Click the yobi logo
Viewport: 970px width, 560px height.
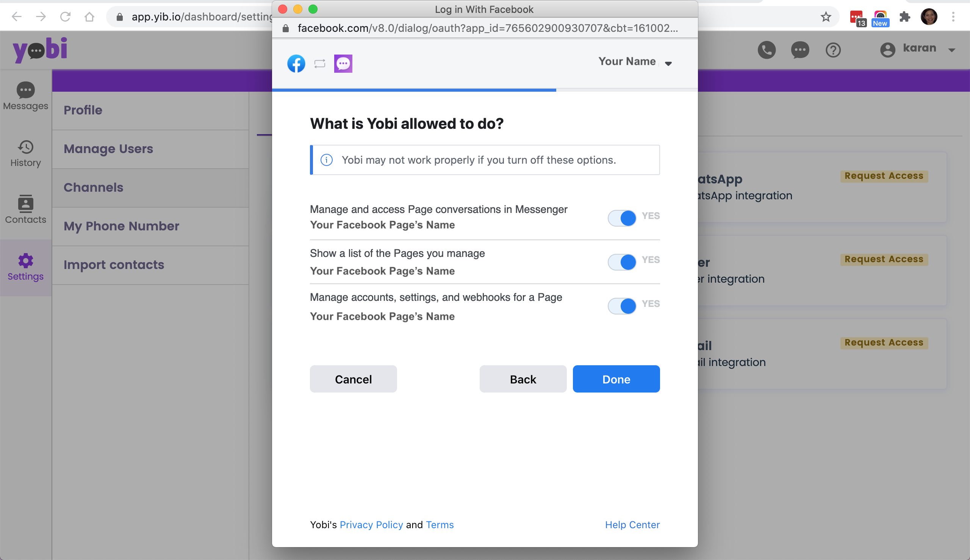(40, 50)
